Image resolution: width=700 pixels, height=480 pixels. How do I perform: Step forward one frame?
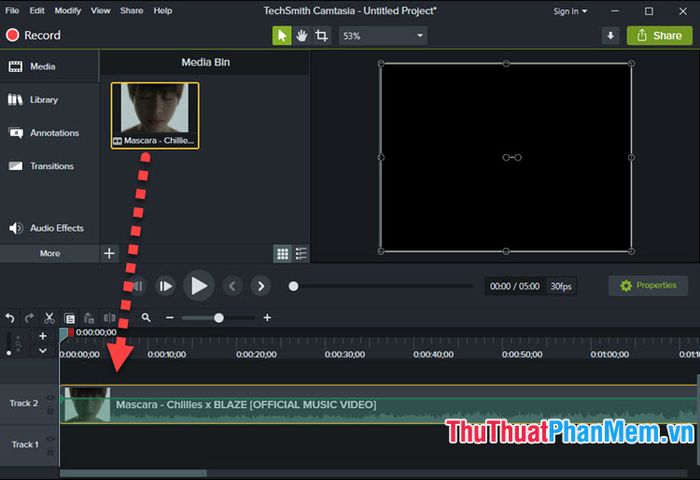166,286
